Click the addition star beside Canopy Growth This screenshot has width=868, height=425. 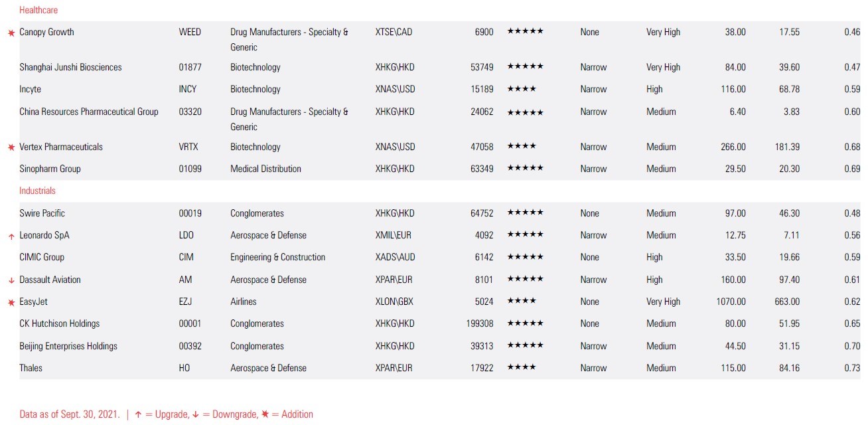[11, 33]
